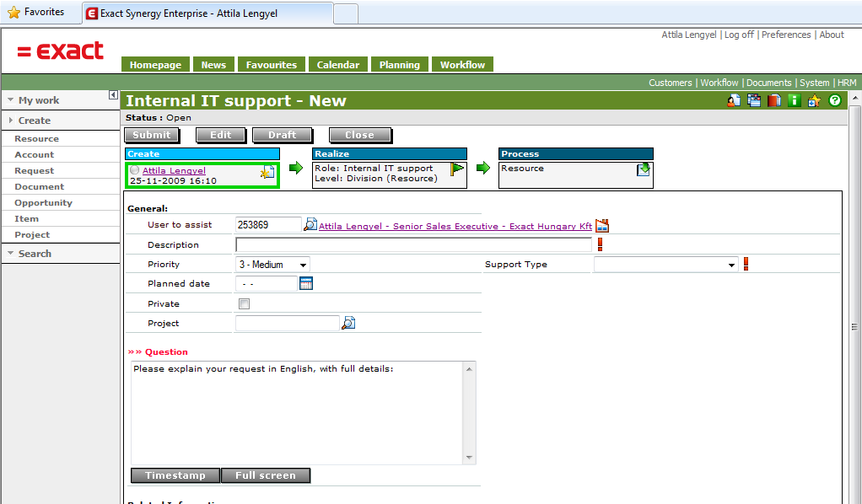
Task: Open the user lookup magnifier beside 253869
Action: pos(310,224)
